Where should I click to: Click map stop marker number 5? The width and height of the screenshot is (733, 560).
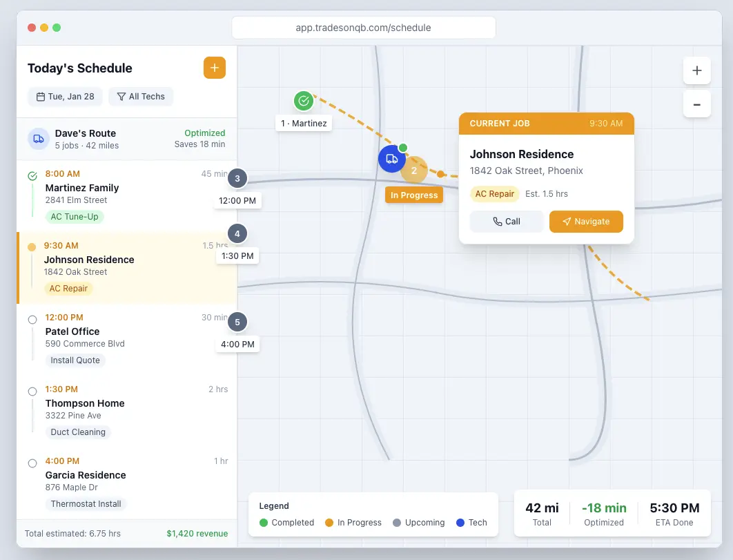tap(237, 322)
